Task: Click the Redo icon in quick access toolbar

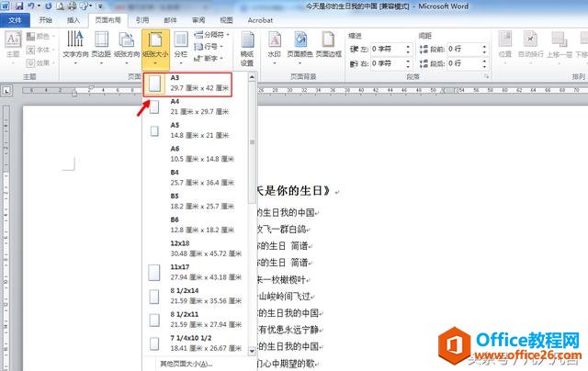Action: (x=49, y=6)
